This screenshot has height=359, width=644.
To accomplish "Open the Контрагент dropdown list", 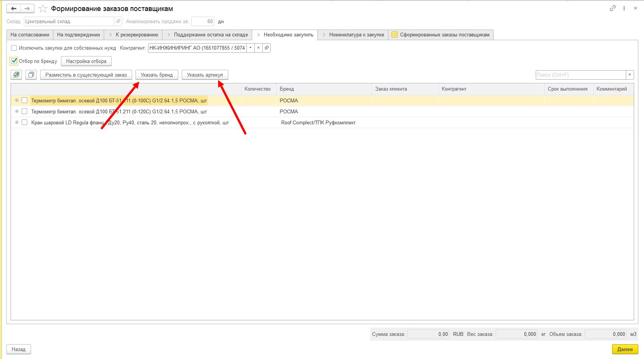I will click(250, 48).
